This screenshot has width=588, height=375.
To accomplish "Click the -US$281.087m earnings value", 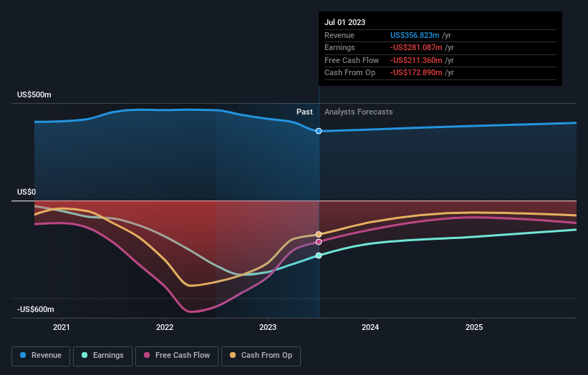I will tap(416, 47).
